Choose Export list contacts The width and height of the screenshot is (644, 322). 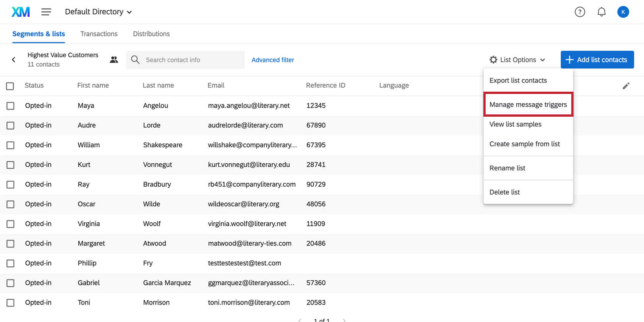click(528, 81)
